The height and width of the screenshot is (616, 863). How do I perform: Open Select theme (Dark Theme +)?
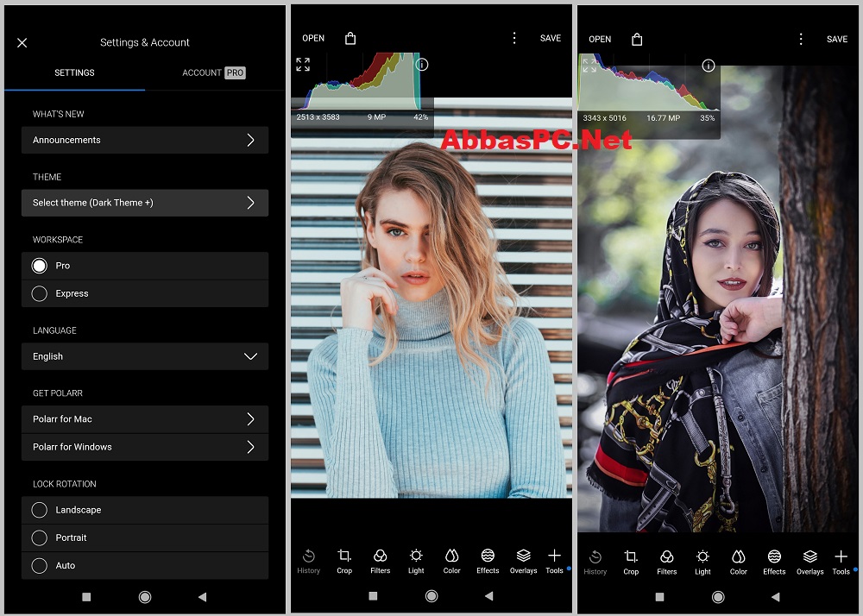point(145,203)
